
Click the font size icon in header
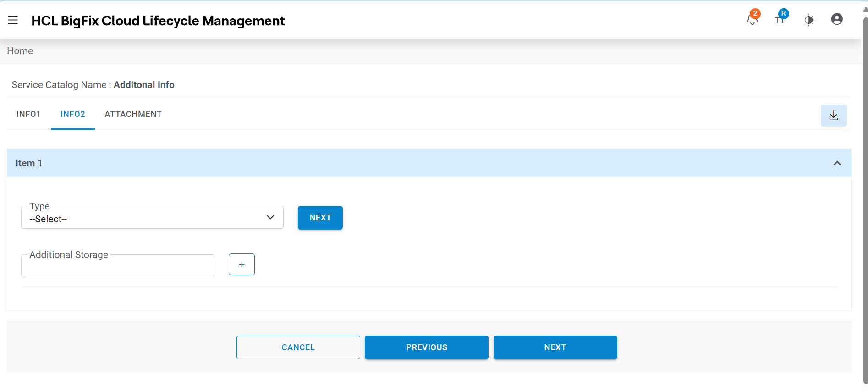click(780, 19)
